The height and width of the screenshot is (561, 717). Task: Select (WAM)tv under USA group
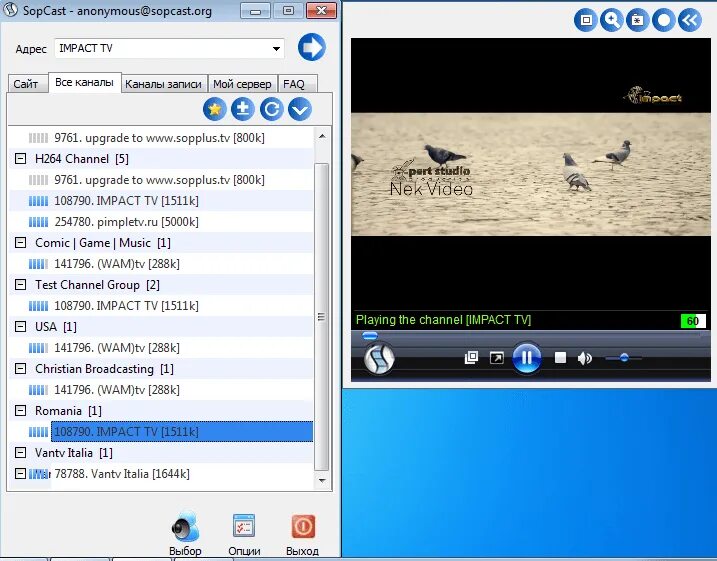point(117,348)
